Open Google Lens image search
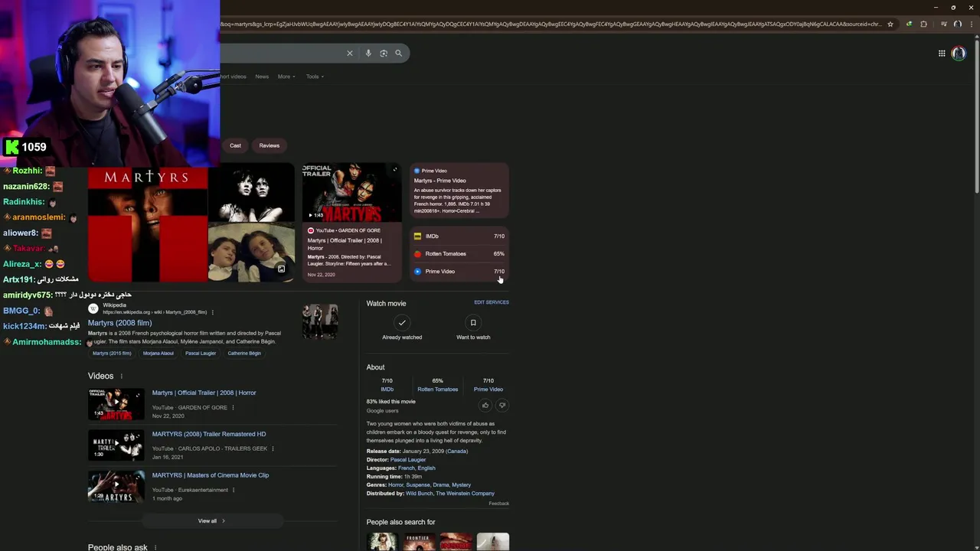The image size is (980, 551). point(384,53)
